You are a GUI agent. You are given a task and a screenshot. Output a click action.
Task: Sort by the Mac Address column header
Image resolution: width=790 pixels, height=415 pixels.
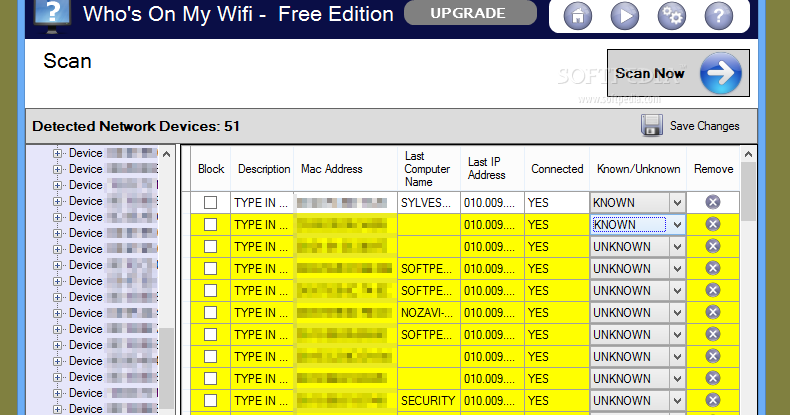point(346,169)
